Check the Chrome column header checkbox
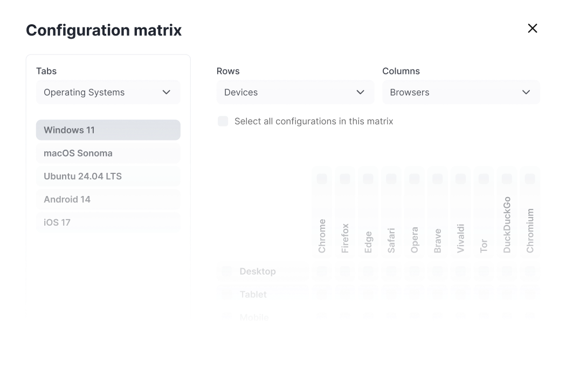This screenshot has width=566, height=392. click(x=321, y=178)
